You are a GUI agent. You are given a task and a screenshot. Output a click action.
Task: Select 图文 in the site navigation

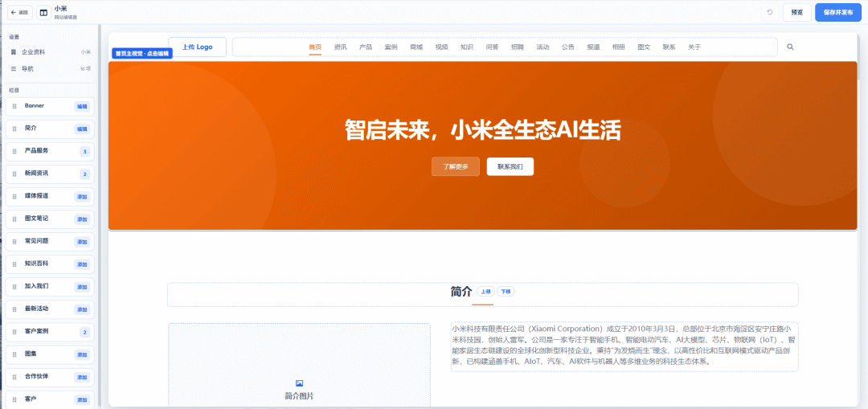pyautogui.click(x=644, y=47)
